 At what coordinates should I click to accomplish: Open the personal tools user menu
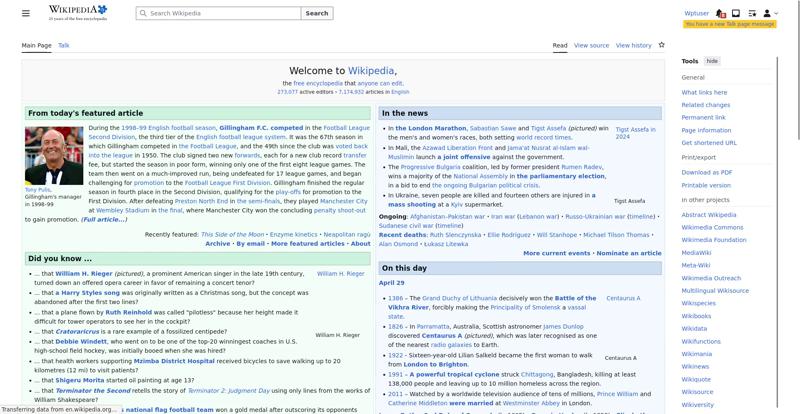[x=768, y=14]
